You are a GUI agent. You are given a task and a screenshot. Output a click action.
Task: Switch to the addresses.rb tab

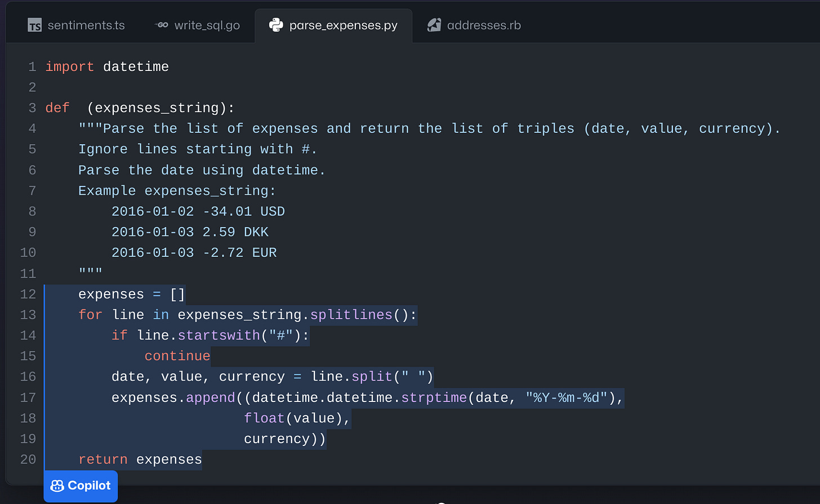[483, 25]
